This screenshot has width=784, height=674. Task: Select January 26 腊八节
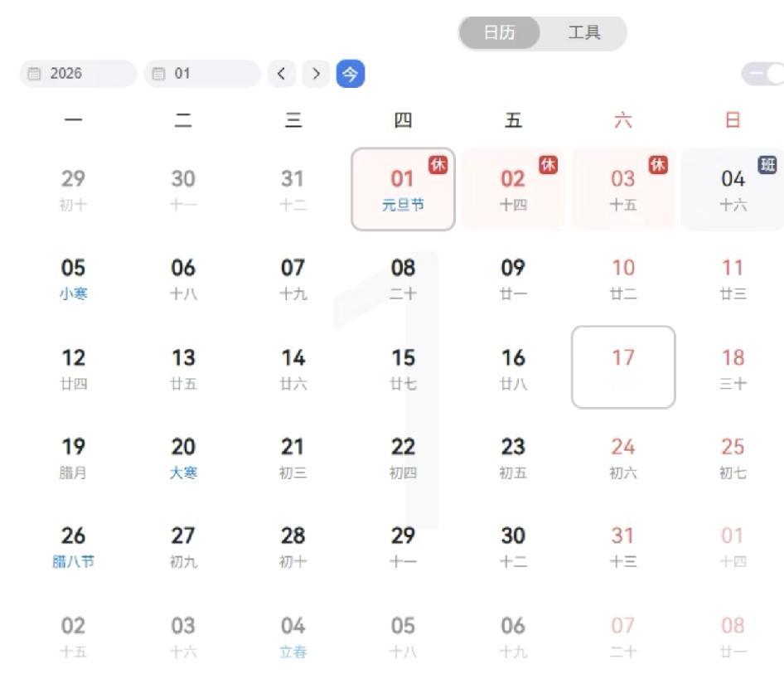73,546
